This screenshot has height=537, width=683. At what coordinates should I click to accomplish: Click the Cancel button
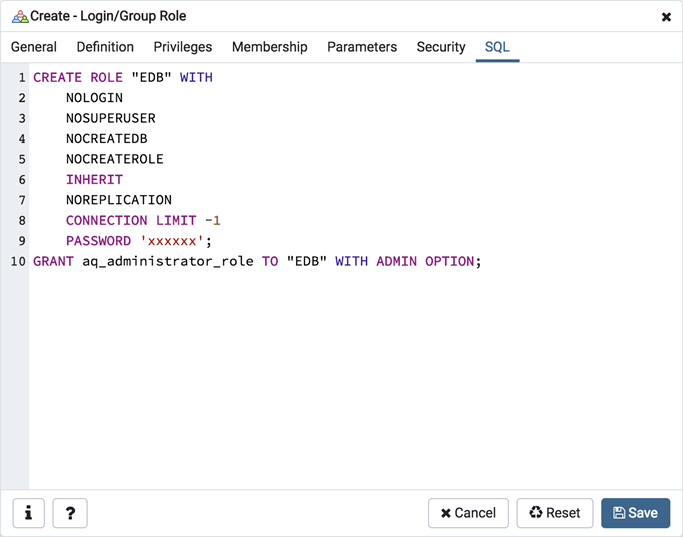468,513
